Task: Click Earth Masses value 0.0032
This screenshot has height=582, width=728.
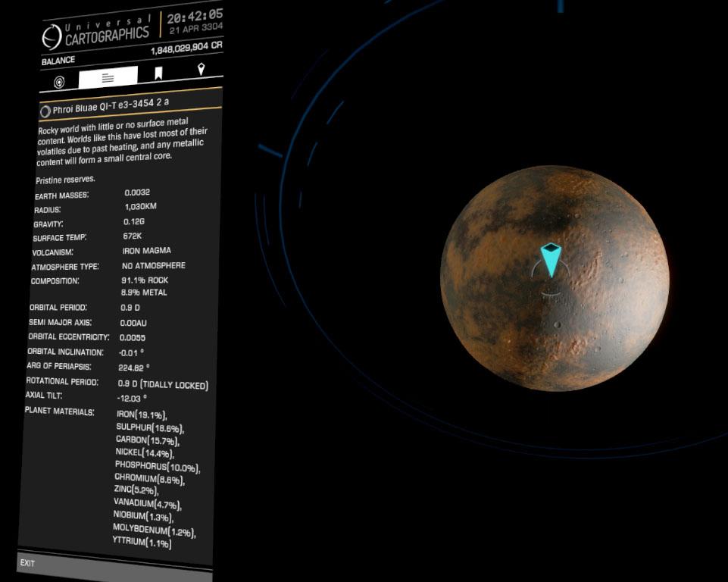Action: click(x=137, y=192)
